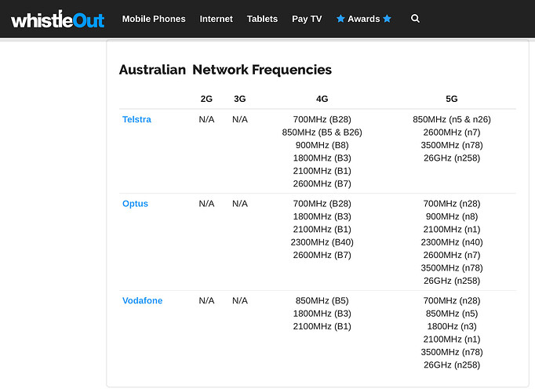Click the 5G column header
Image resolution: width=535 pixels, height=392 pixels.
tap(452, 99)
